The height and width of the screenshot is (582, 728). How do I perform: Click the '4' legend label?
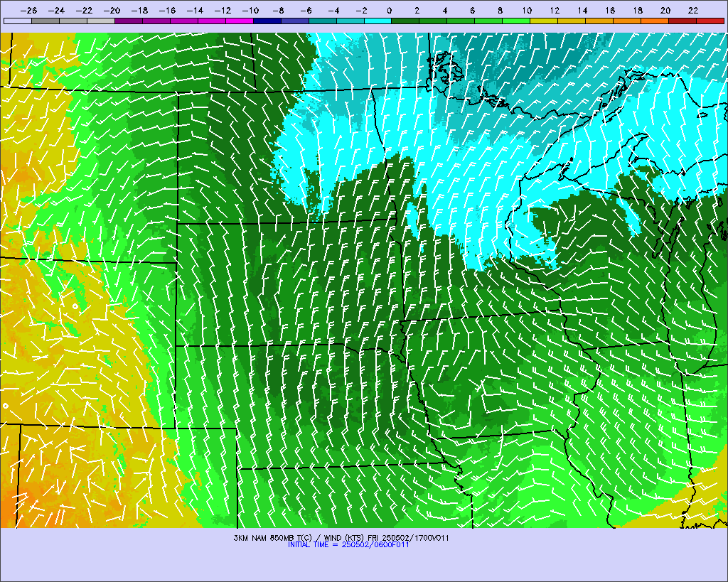point(445,11)
